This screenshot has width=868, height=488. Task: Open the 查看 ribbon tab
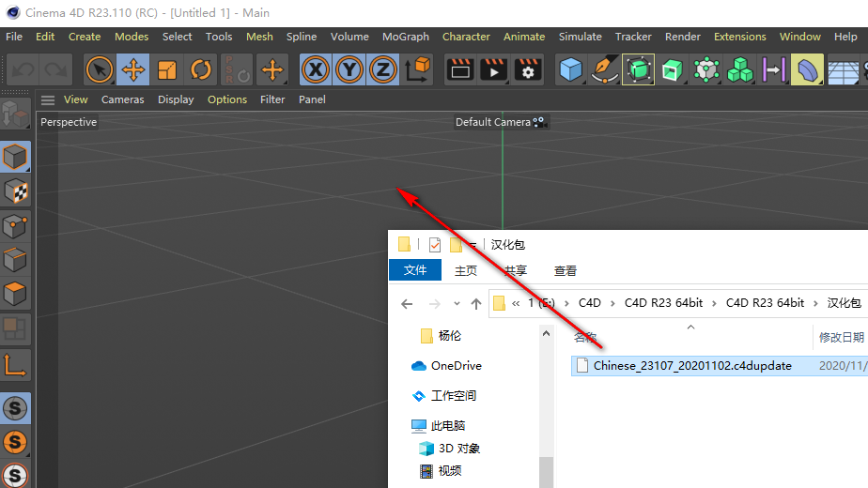click(x=566, y=270)
